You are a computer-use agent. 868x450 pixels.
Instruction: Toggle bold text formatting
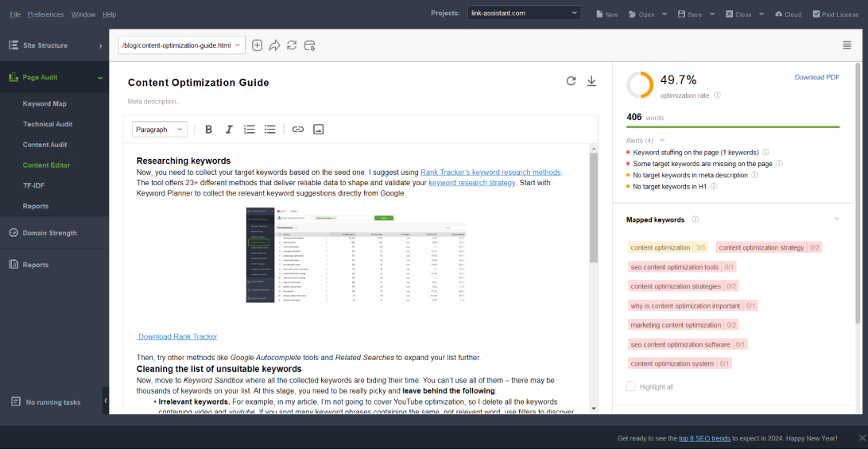pyautogui.click(x=208, y=130)
